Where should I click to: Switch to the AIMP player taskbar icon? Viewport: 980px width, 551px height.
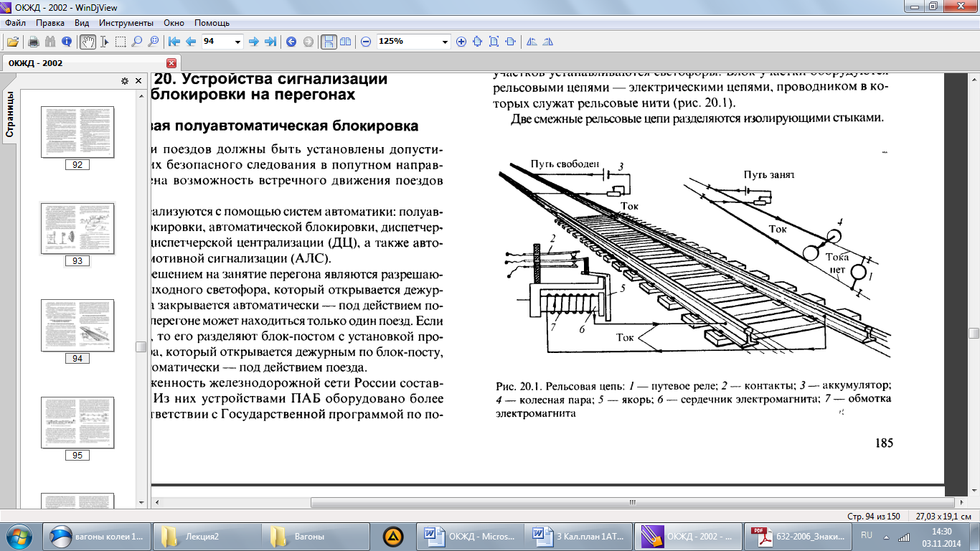tap(393, 536)
